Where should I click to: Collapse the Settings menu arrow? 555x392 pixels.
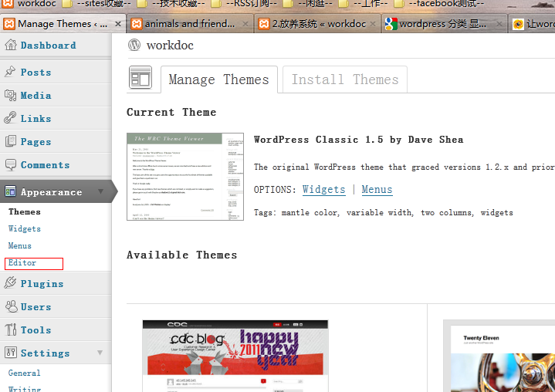pos(100,353)
